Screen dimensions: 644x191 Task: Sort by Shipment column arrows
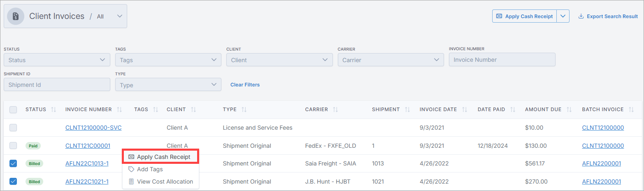click(408, 109)
